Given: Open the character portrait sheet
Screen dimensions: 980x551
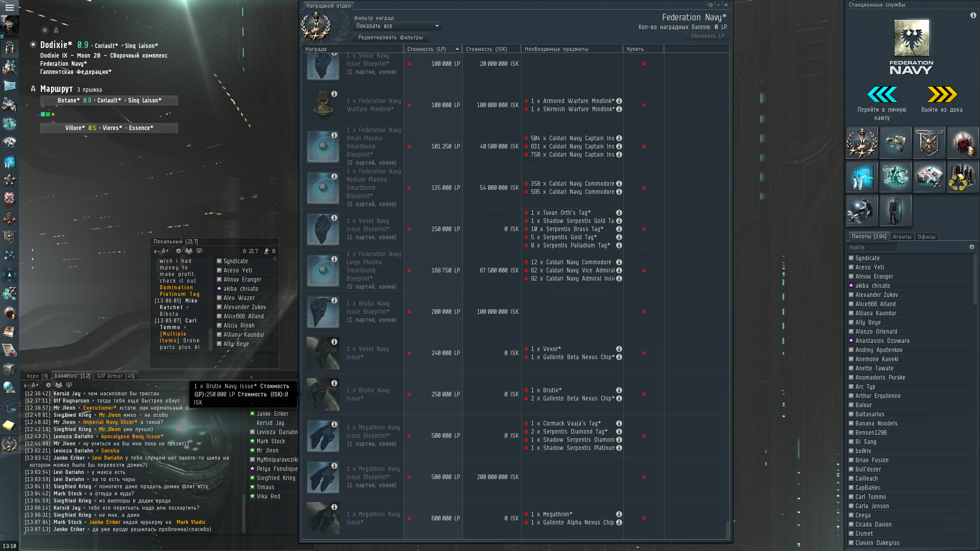Looking at the screenshot, I should pyautogui.click(x=9, y=26).
